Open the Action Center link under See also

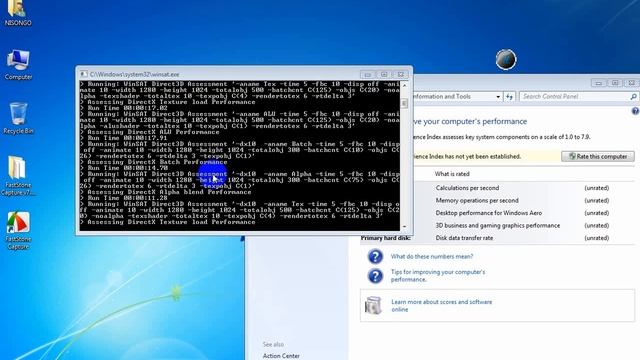click(x=281, y=356)
